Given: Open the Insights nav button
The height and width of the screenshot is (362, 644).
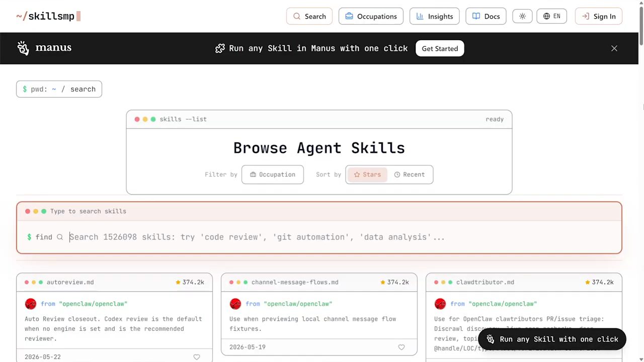Looking at the screenshot, I should pos(435,16).
